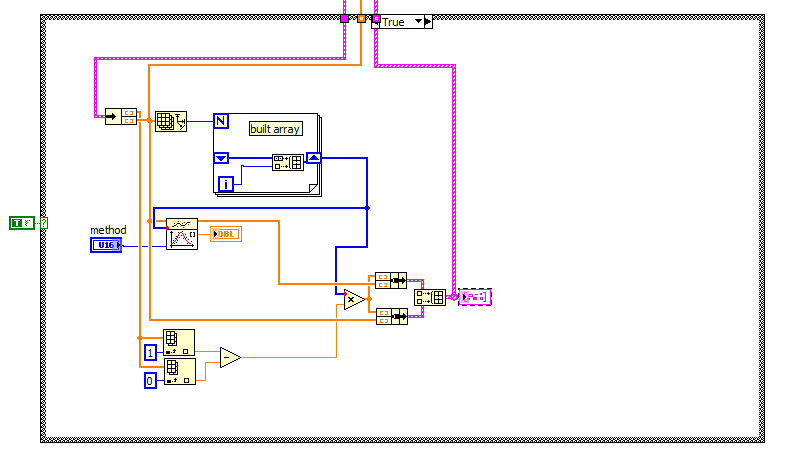Open the case selector dropdown showing True
The height and width of the screenshot is (455, 804).
(418, 22)
